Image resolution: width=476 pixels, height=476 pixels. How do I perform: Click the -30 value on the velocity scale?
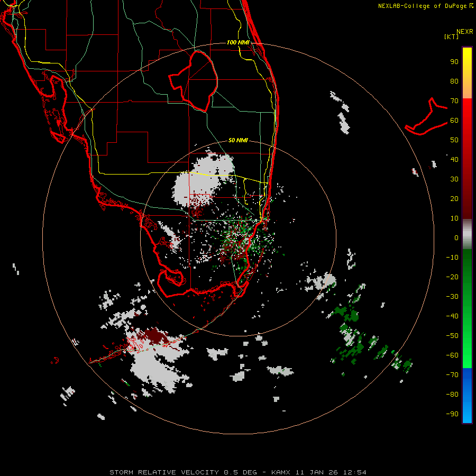pyautogui.click(x=452, y=297)
